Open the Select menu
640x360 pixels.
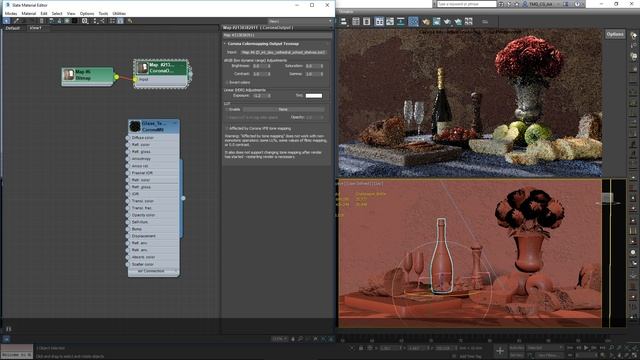tap(57, 13)
